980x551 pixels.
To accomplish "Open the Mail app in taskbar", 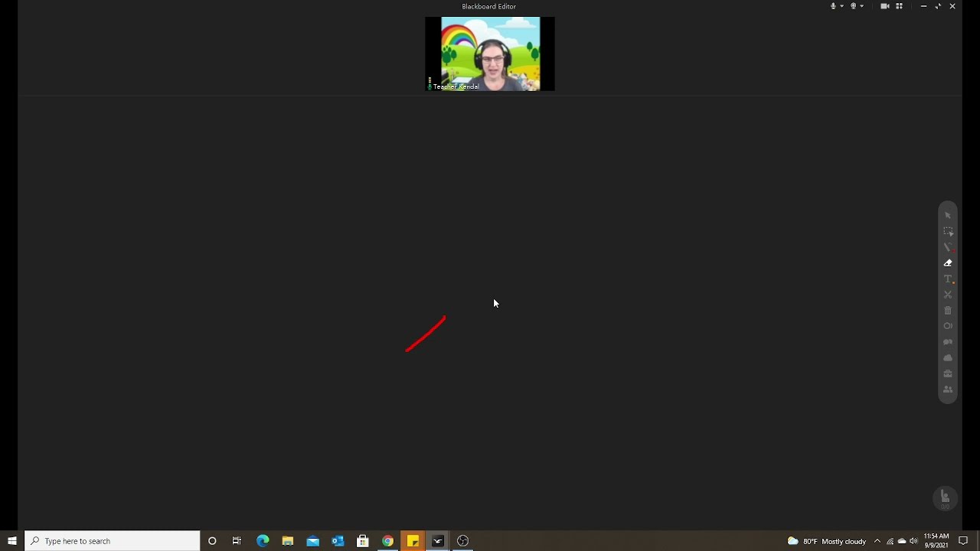I will [313, 541].
